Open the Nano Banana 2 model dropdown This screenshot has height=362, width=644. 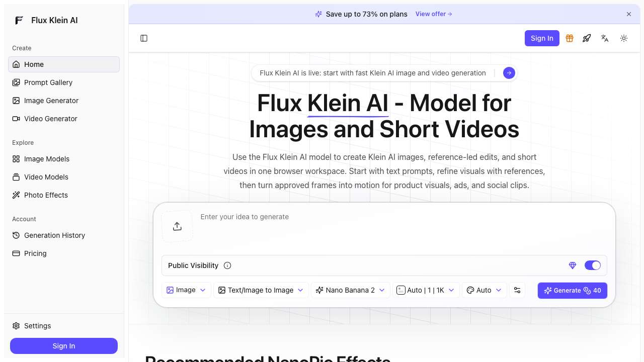pyautogui.click(x=350, y=290)
